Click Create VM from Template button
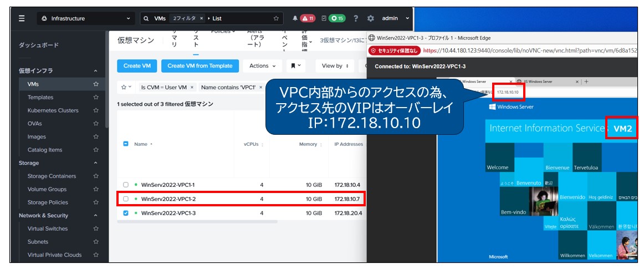 tap(200, 66)
